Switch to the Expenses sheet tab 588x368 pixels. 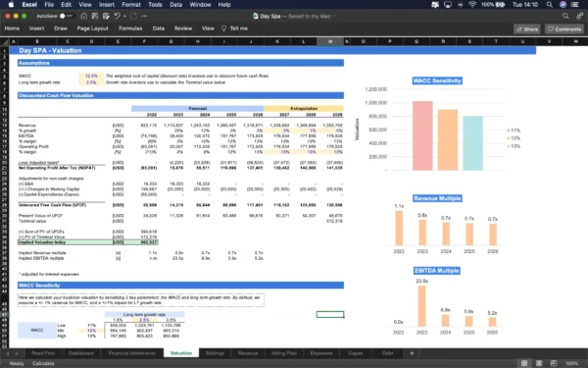321,353
